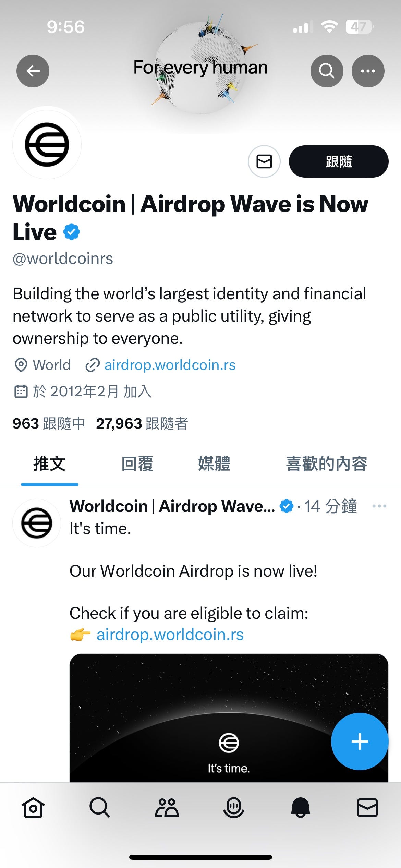View the 27,963 跟隨者 followers list
This screenshot has width=401, height=868.
(142, 424)
